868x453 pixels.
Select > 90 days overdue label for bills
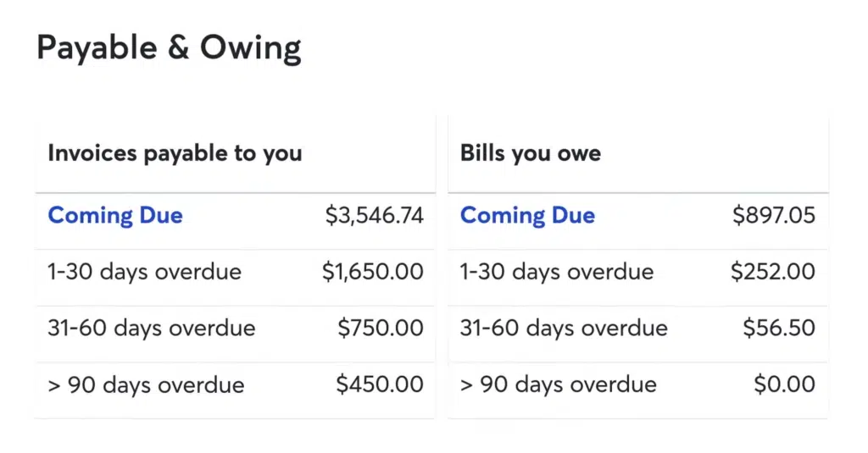[558, 385]
